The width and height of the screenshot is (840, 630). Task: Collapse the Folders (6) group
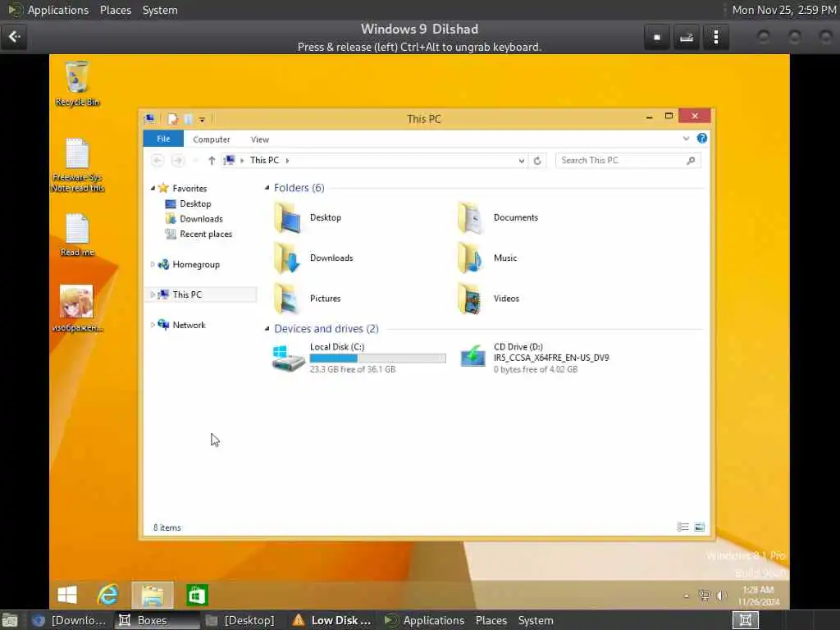click(267, 188)
